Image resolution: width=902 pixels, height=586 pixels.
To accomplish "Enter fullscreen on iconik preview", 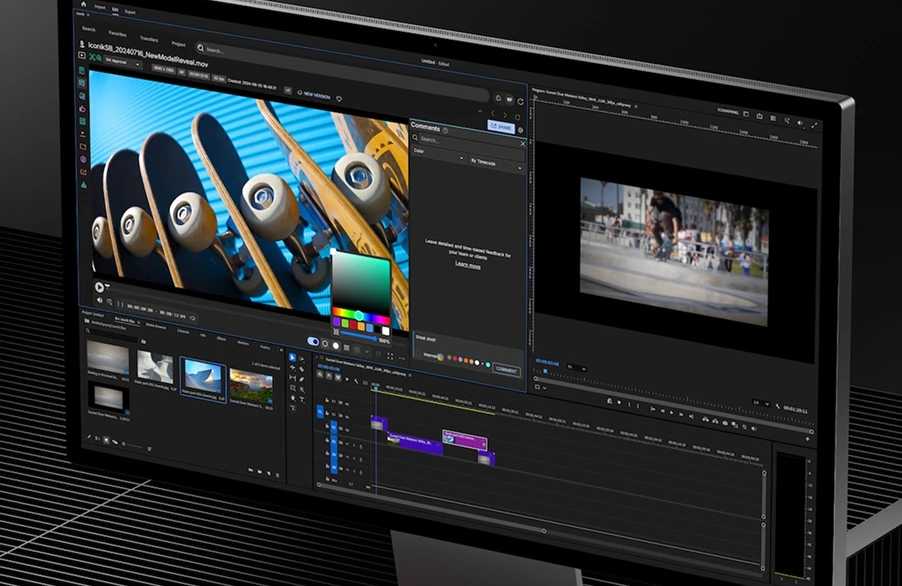I will click(389, 357).
